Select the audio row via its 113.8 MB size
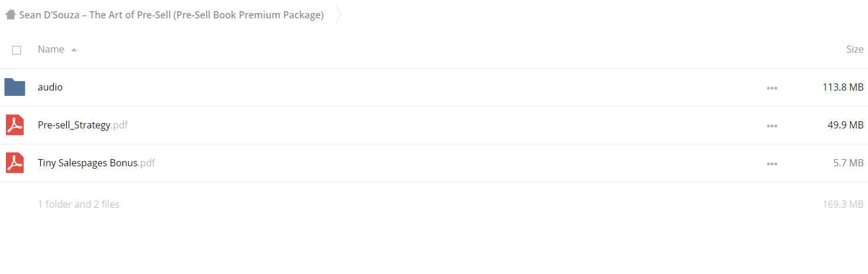This screenshot has width=868, height=274. 843,87
